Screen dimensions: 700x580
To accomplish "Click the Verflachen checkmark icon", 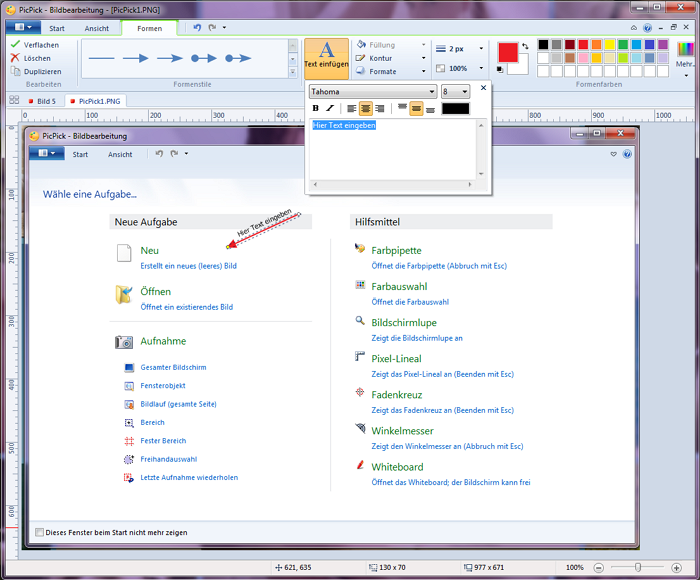I will coord(15,45).
